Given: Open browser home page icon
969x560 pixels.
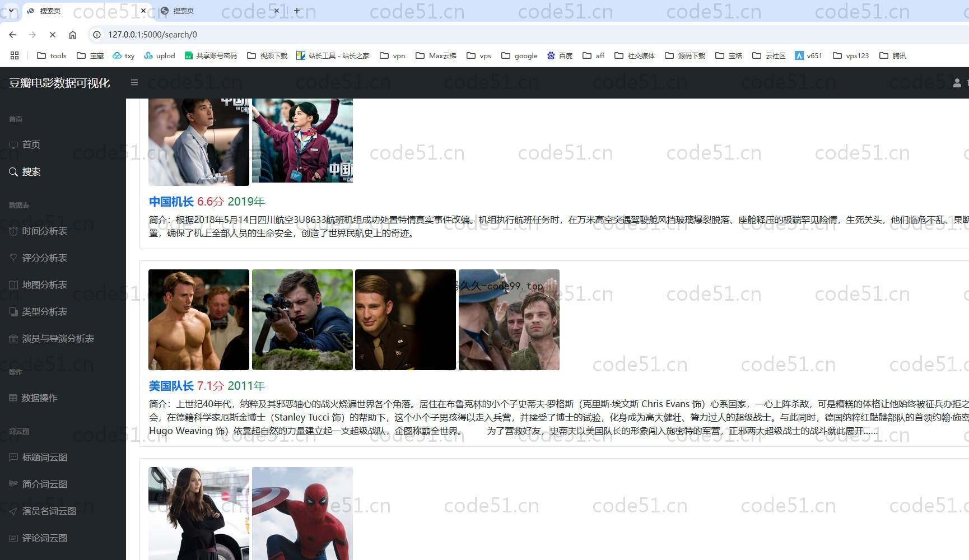Looking at the screenshot, I should [73, 35].
